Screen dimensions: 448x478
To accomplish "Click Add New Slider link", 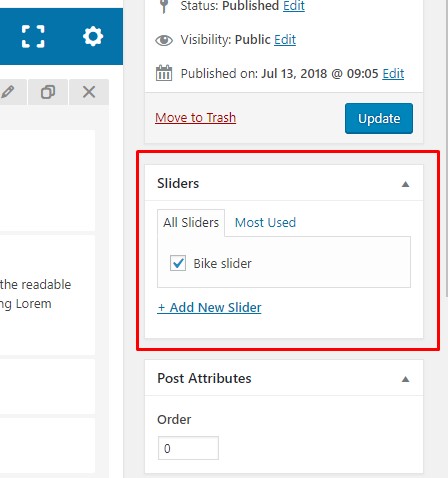I will 209,307.
